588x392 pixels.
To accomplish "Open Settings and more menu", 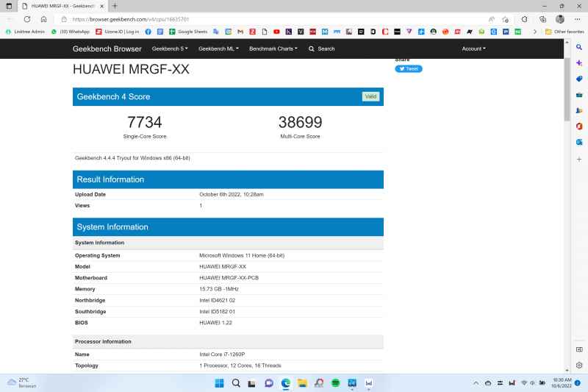I will click(x=577, y=19).
